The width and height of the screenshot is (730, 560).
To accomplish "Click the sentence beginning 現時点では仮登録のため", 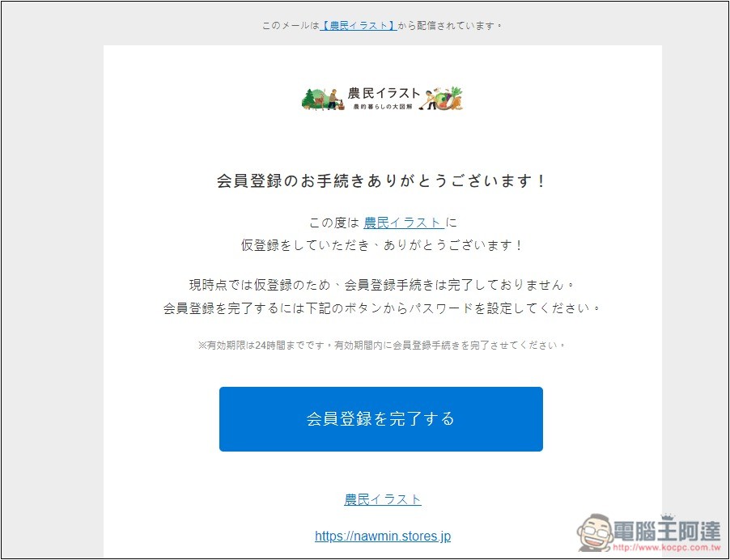I will coord(382,286).
